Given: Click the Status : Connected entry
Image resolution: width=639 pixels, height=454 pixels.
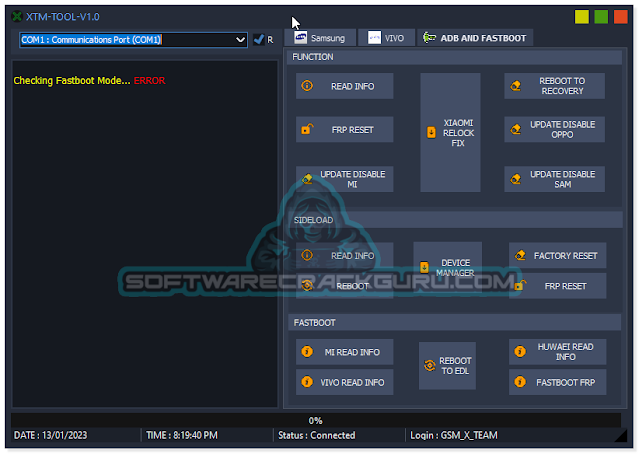Looking at the screenshot, I should pos(317,435).
